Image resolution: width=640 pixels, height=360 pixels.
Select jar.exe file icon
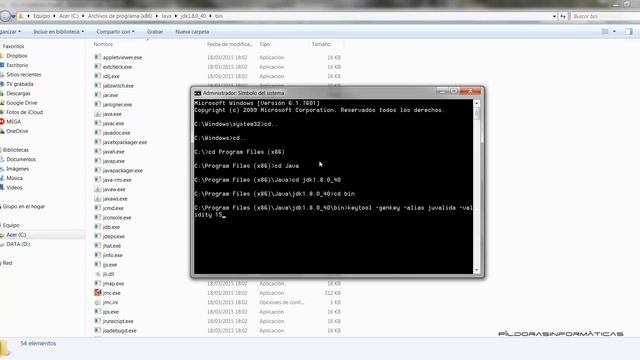(x=97, y=95)
